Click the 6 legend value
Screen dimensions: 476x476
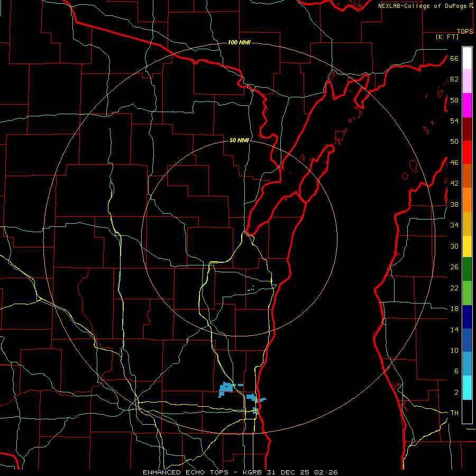(x=456, y=371)
